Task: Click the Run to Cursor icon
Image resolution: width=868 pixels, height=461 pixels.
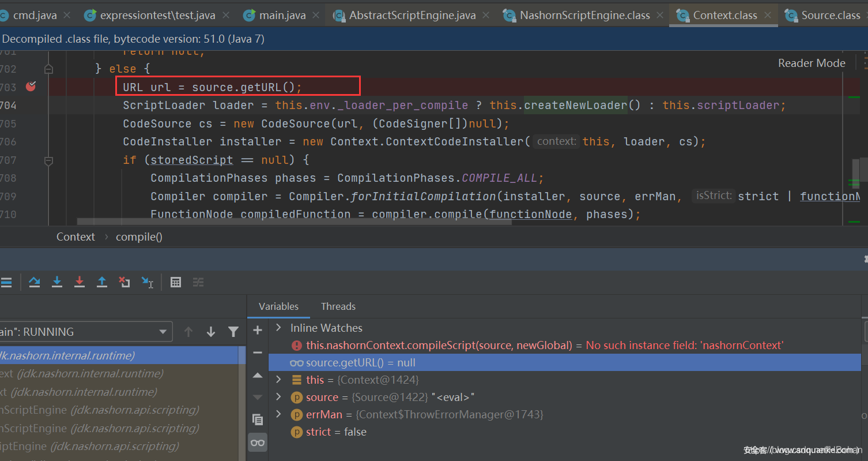Action: [x=148, y=282]
